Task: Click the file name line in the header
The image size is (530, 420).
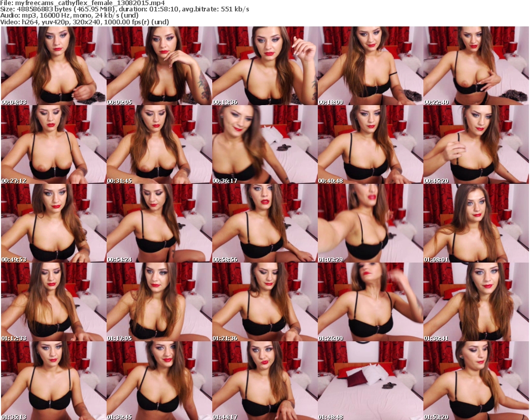Action: tap(83, 3)
